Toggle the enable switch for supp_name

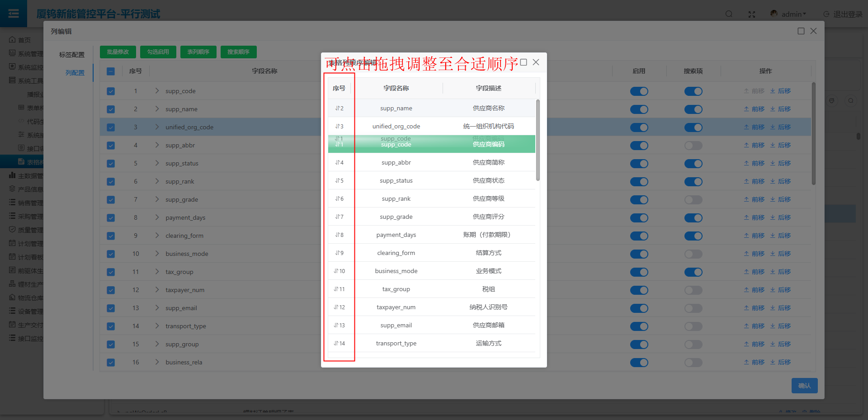coord(639,109)
